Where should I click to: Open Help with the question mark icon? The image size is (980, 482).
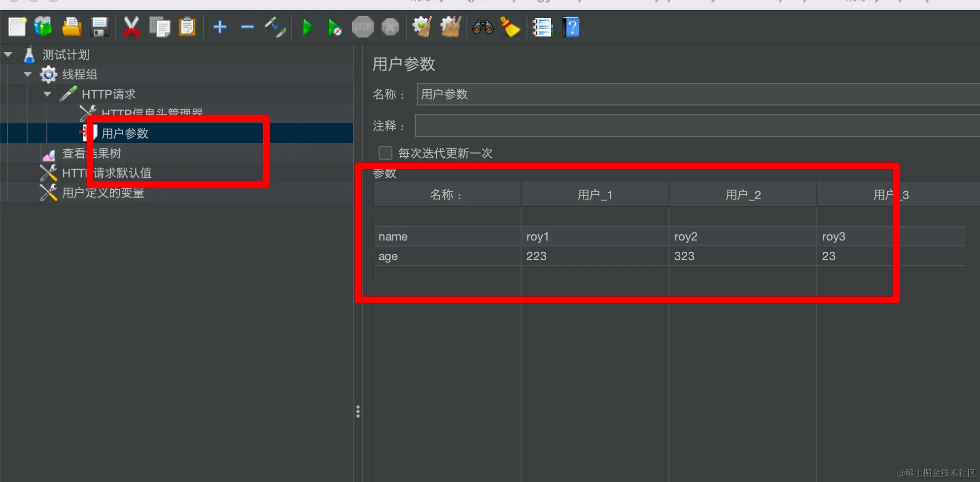click(571, 27)
